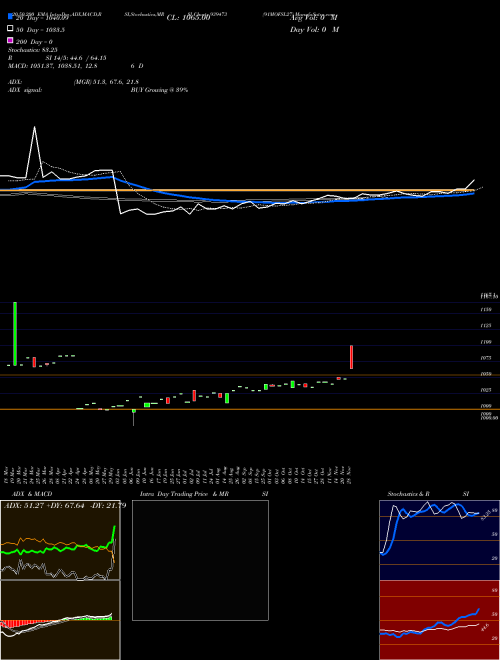Screen dimensions: 500x660
Task: Click the 'Intra Day Trading Price & MR' title
Action: (184, 494)
